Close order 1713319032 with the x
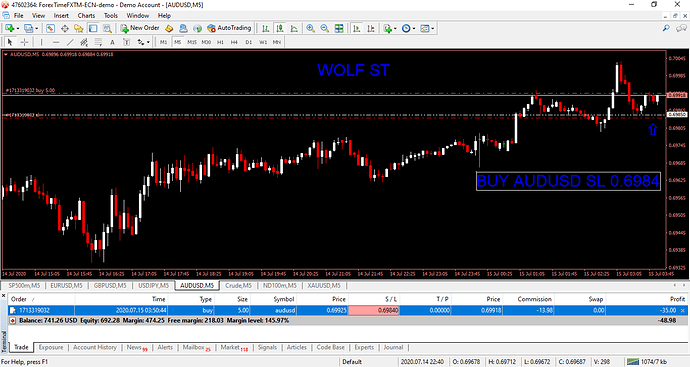Image resolution: width=690 pixels, height=367 pixels. coord(683,311)
